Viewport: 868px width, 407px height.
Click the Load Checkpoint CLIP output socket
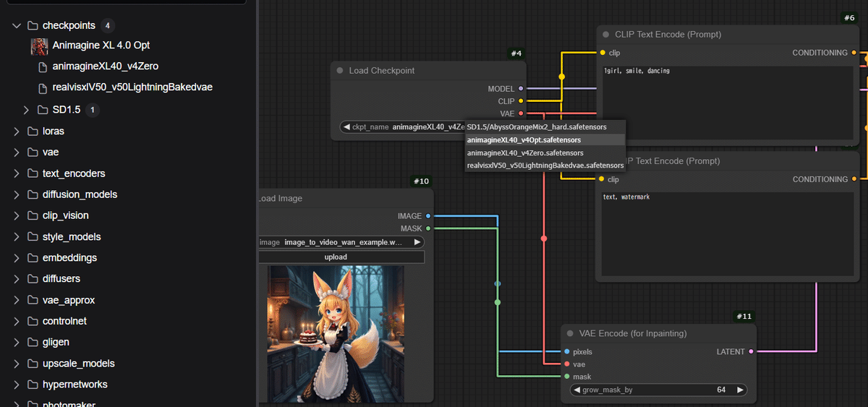click(x=521, y=101)
